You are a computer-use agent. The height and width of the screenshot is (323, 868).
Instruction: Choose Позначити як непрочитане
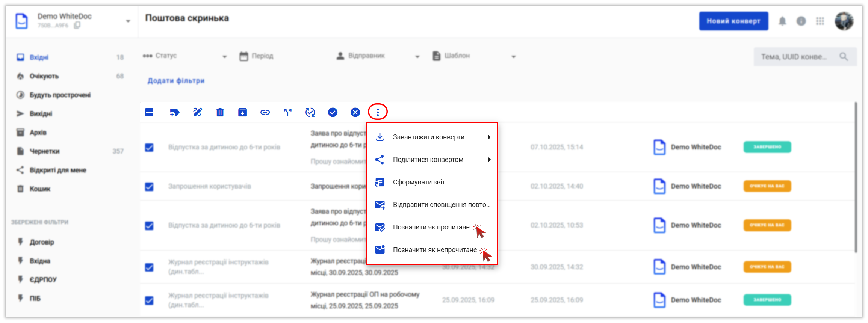[432, 250]
